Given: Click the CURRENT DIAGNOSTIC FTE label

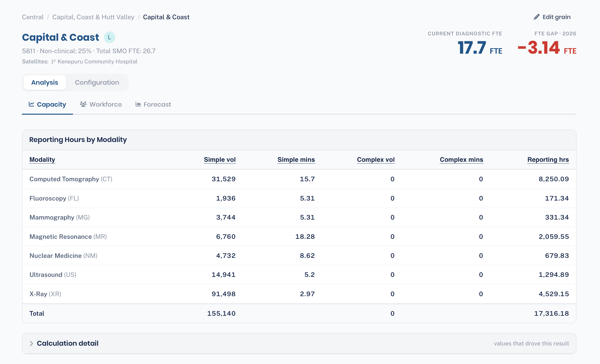Looking at the screenshot, I should coord(465,34).
